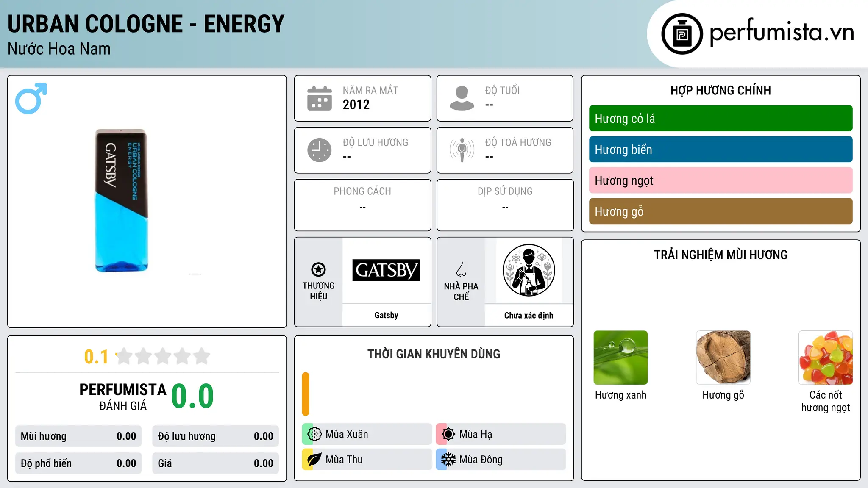Click the PERFUMISTA ĐÁNH GIÁ label
The image size is (868, 488).
123,396
